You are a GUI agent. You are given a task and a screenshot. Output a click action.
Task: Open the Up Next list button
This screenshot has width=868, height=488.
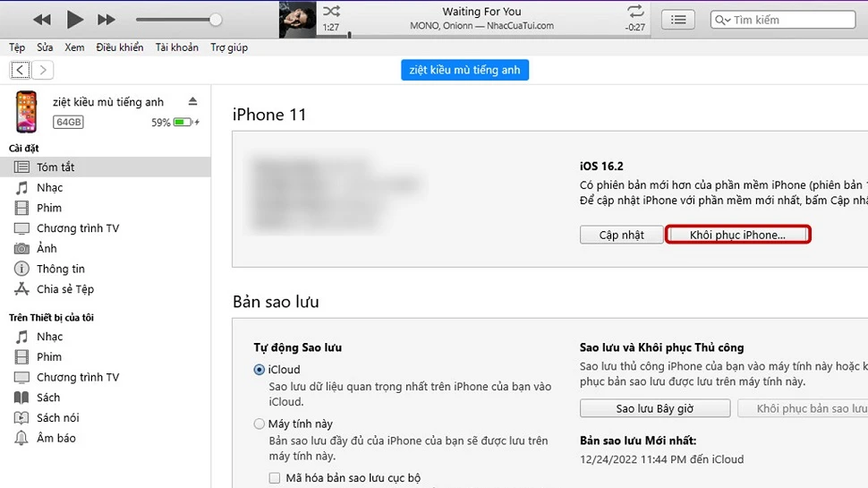[x=678, y=20]
